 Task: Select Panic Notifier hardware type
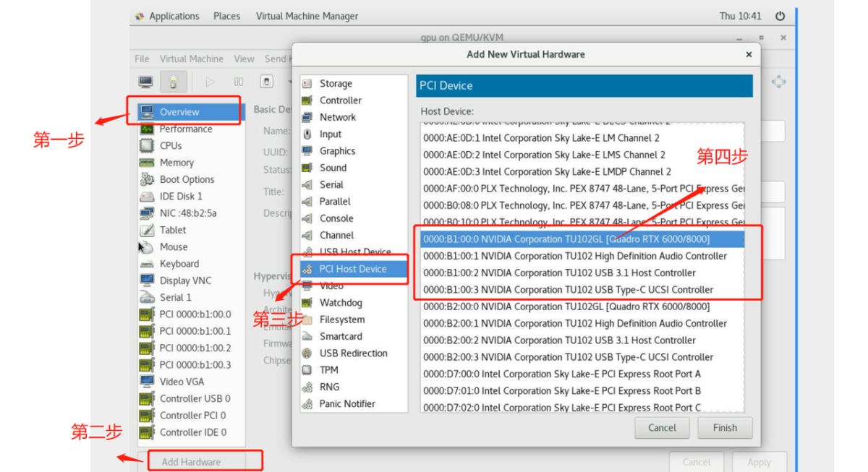(347, 403)
